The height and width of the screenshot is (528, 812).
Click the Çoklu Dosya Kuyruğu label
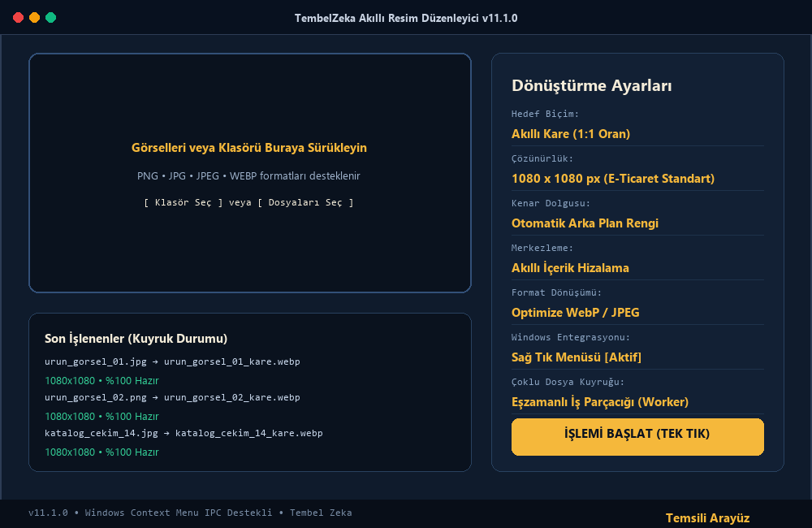(568, 382)
